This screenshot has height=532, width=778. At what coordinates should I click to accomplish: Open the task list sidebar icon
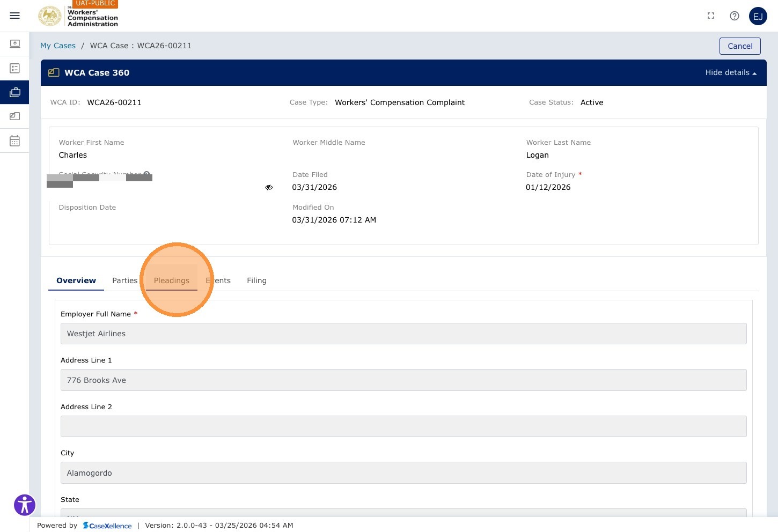pyautogui.click(x=15, y=68)
